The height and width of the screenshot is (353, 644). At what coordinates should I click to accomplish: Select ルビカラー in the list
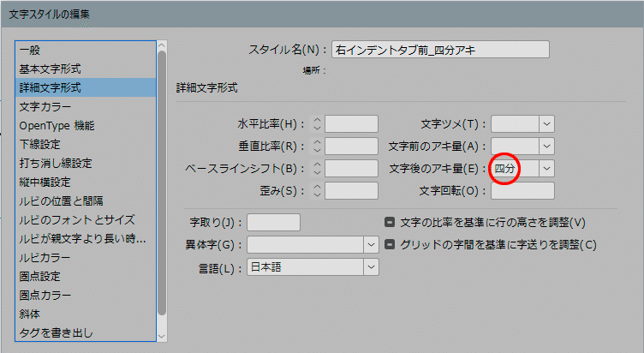point(86,258)
